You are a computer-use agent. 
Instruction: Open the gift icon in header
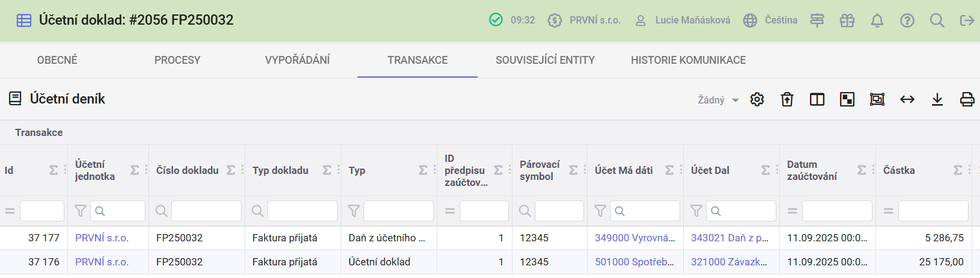[847, 20]
